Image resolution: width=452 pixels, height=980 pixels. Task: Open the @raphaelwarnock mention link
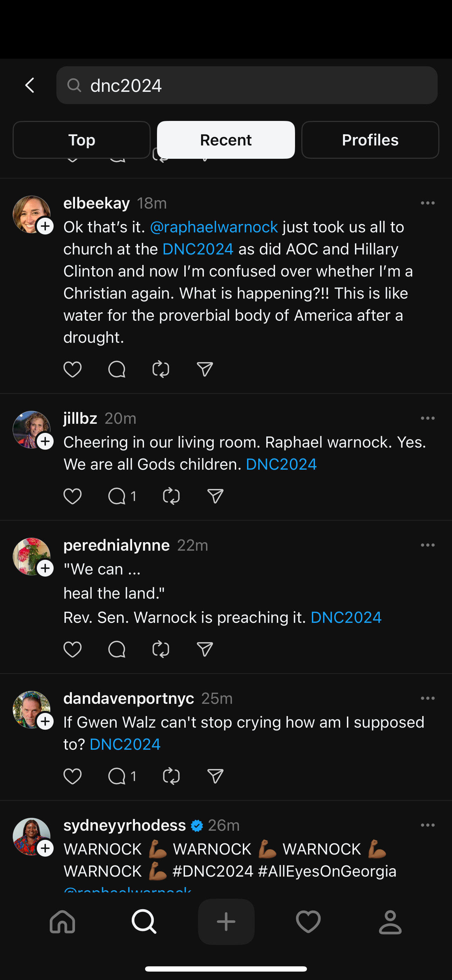click(214, 227)
